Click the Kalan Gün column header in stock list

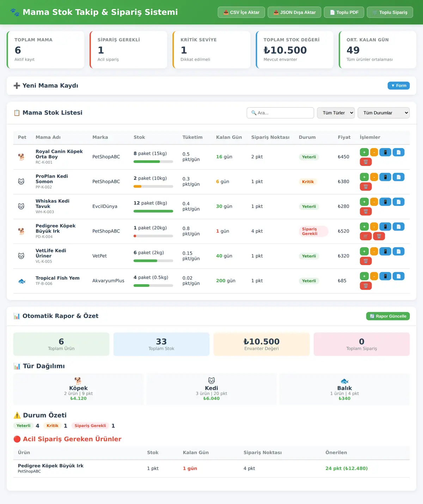click(x=229, y=137)
